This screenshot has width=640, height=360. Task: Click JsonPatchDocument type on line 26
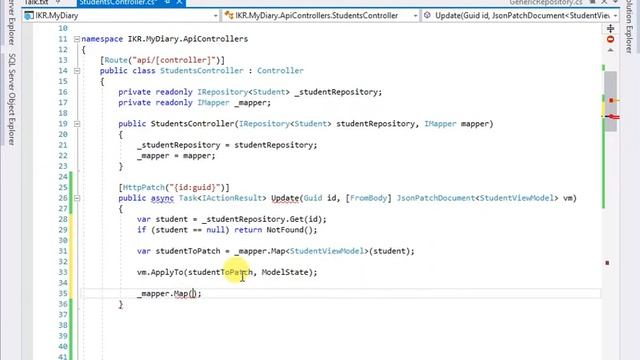(x=436, y=198)
